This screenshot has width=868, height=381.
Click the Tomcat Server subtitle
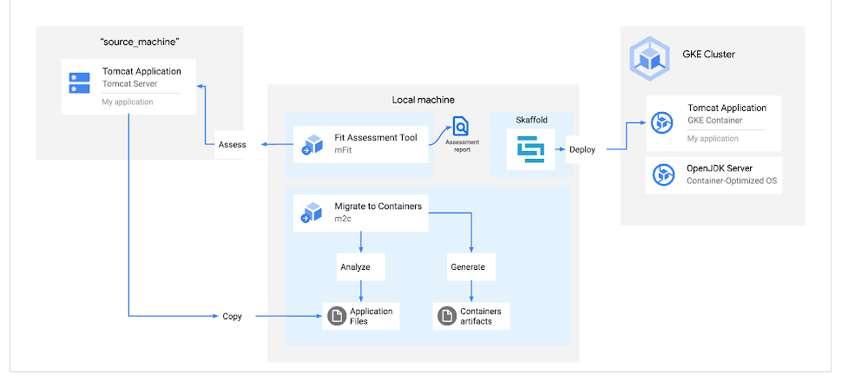pyautogui.click(x=130, y=84)
